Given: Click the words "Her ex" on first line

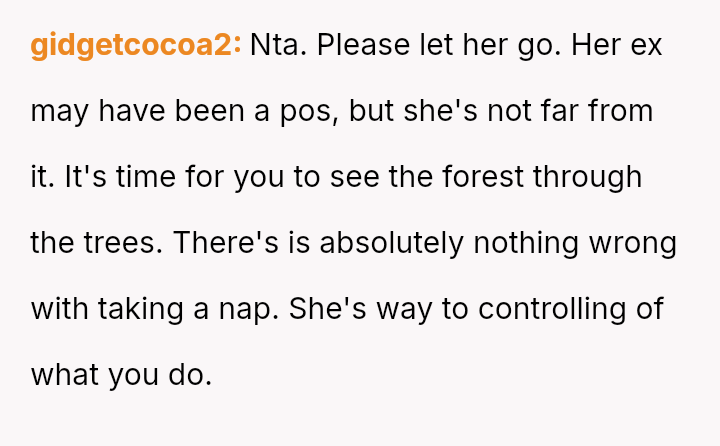Looking at the screenshot, I should click(x=617, y=45).
